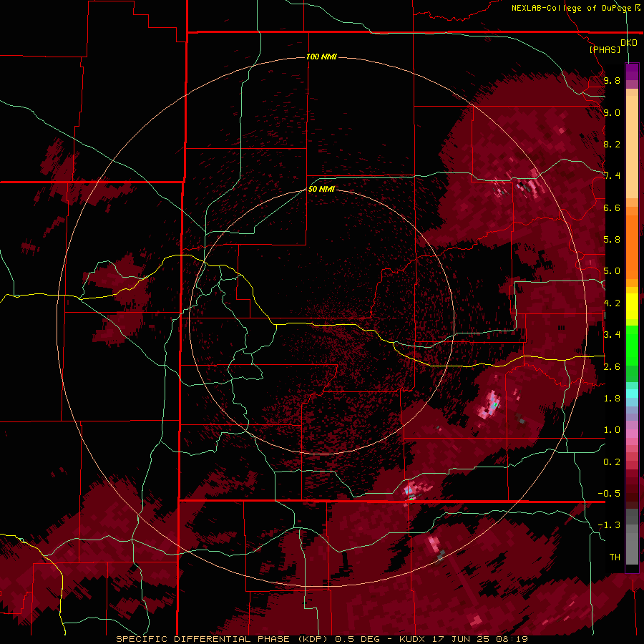Pick the yellow segment of the color scale
644x644 pixels.
click(632, 306)
